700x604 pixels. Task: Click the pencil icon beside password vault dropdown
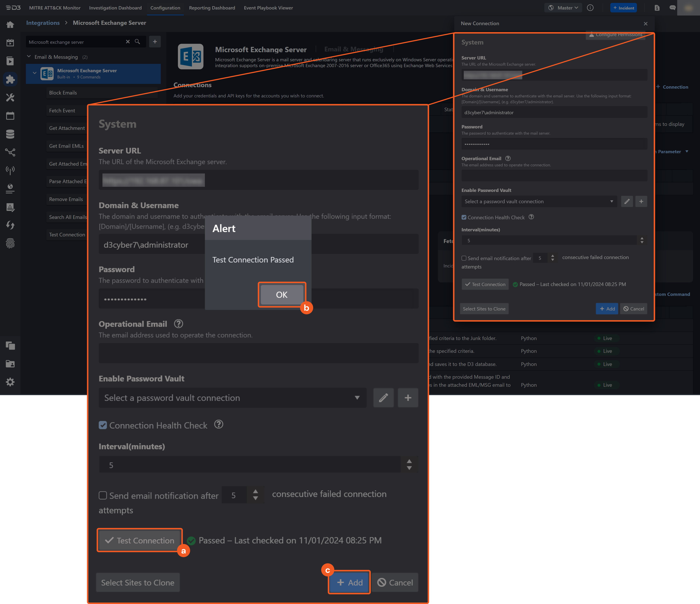coord(383,398)
